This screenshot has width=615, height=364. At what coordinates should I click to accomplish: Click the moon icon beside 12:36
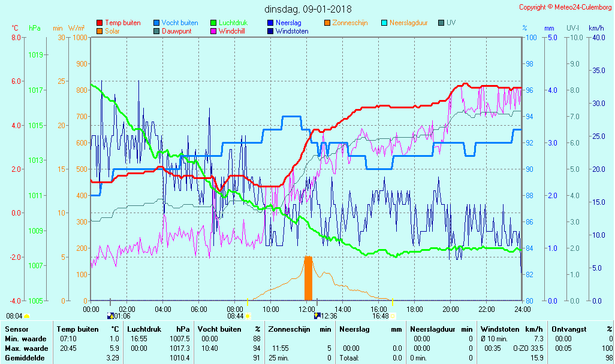coord(317,316)
